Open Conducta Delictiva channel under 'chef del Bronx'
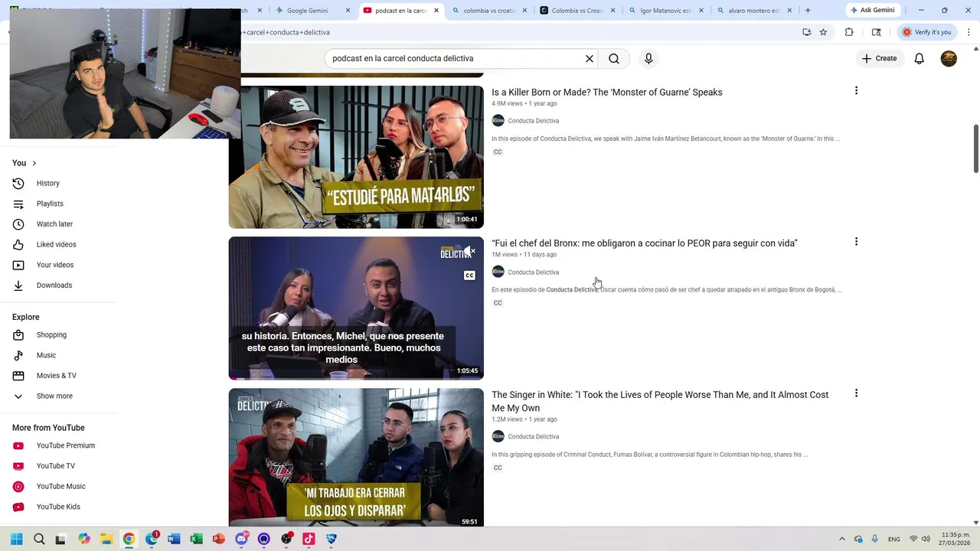Viewport: 980px width, 551px height. pos(533,272)
